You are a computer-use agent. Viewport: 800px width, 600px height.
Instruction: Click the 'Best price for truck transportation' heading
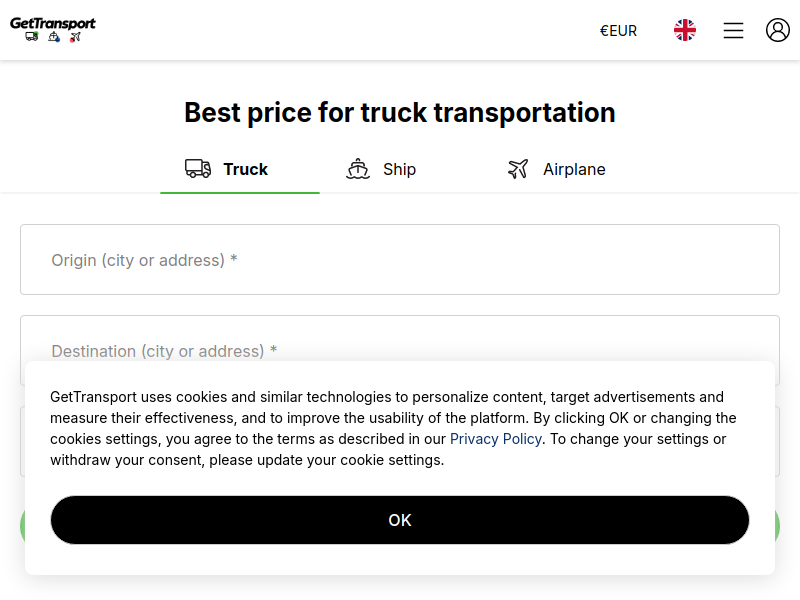(x=400, y=112)
